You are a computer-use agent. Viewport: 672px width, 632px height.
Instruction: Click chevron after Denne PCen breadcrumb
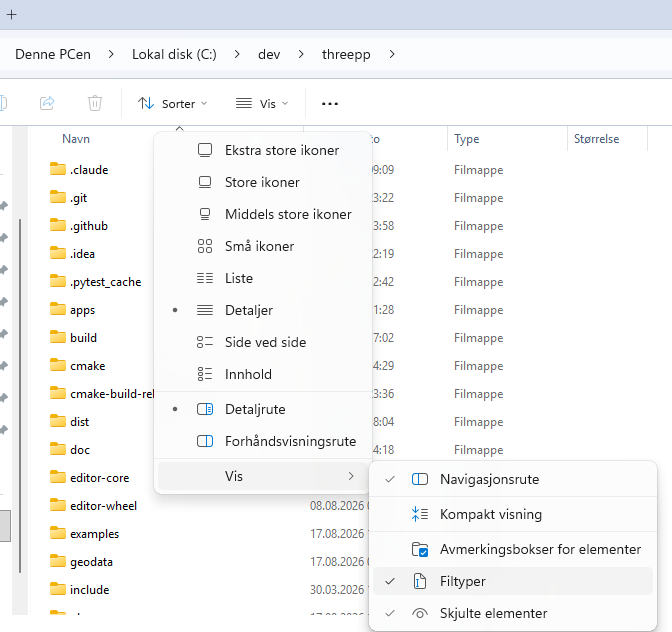point(111,54)
